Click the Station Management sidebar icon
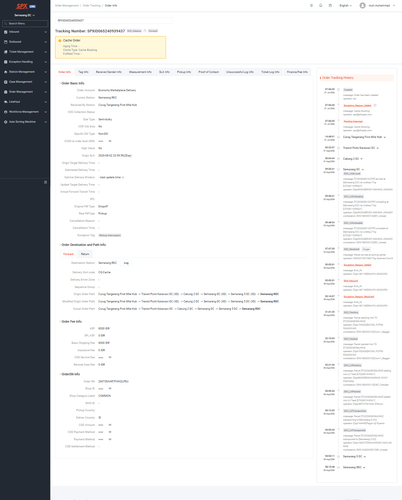 coord(6,72)
